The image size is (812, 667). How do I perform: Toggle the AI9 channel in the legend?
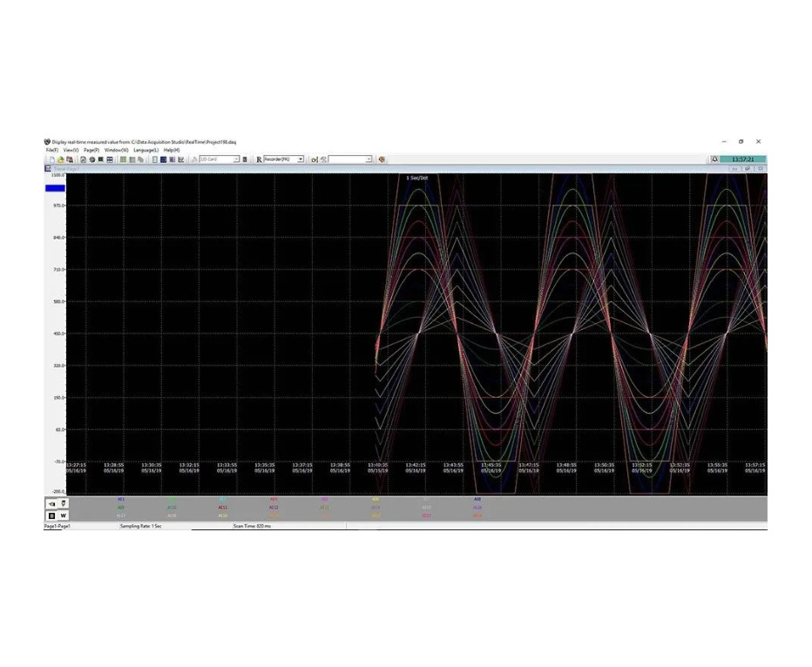pyautogui.click(x=121, y=508)
